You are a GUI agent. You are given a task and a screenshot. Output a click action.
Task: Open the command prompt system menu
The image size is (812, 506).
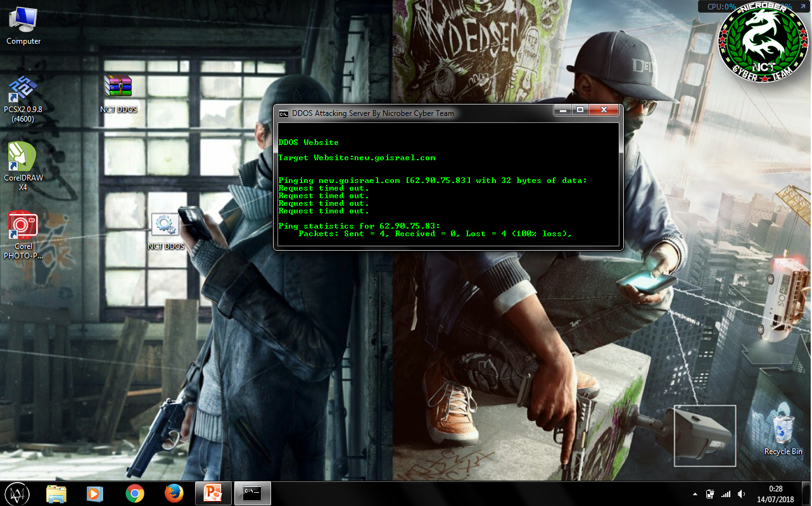coord(284,113)
